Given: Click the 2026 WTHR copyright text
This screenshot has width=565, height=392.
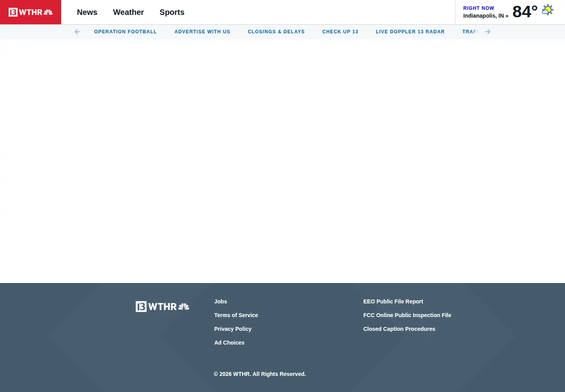Looking at the screenshot, I should pyautogui.click(x=260, y=374).
